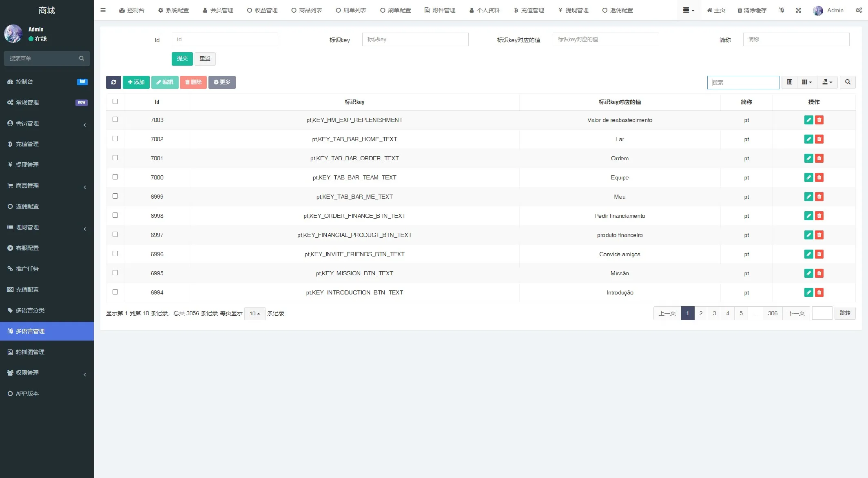This screenshot has height=478, width=868.
Task: Check the box for row 7002
Action: pos(115,139)
